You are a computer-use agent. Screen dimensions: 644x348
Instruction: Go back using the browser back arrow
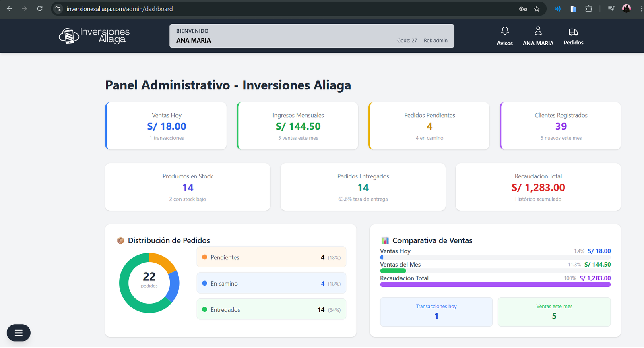(x=10, y=9)
